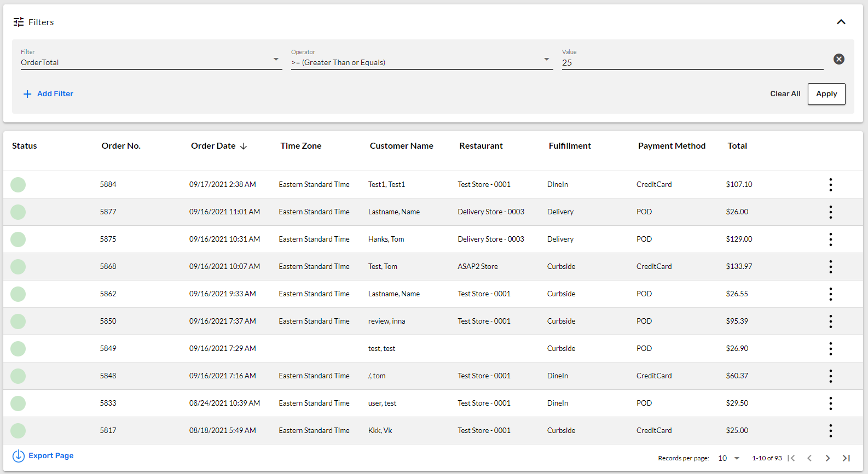
Task: Click status indicator for order 5850
Action: (18, 321)
